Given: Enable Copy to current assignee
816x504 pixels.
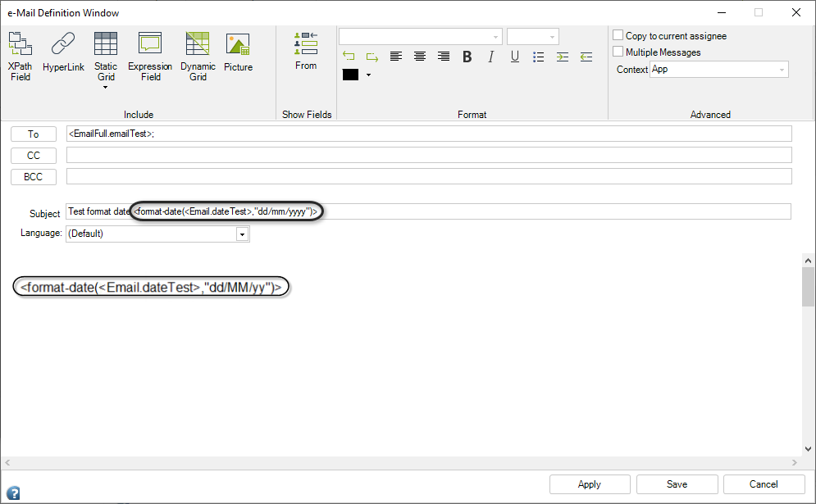Looking at the screenshot, I should tap(618, 35).
